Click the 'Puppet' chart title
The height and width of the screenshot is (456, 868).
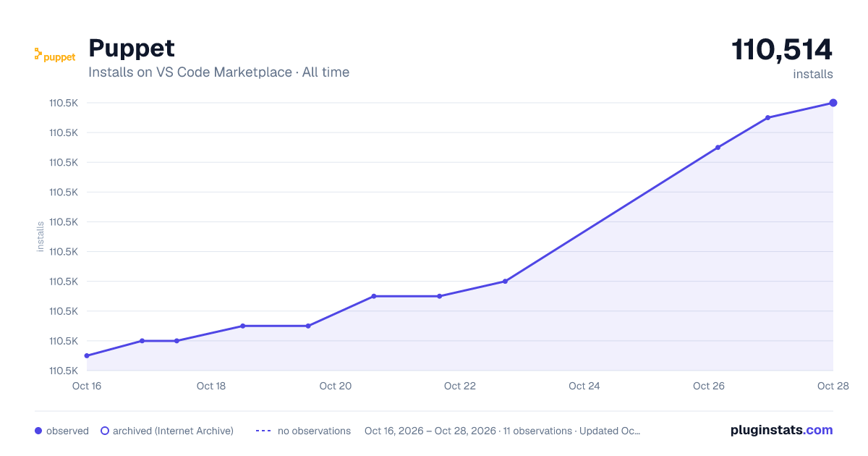tap(132, 48)
